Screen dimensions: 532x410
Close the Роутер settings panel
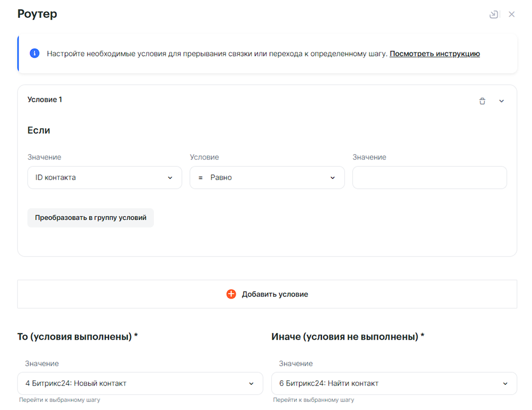pos(512,15)
